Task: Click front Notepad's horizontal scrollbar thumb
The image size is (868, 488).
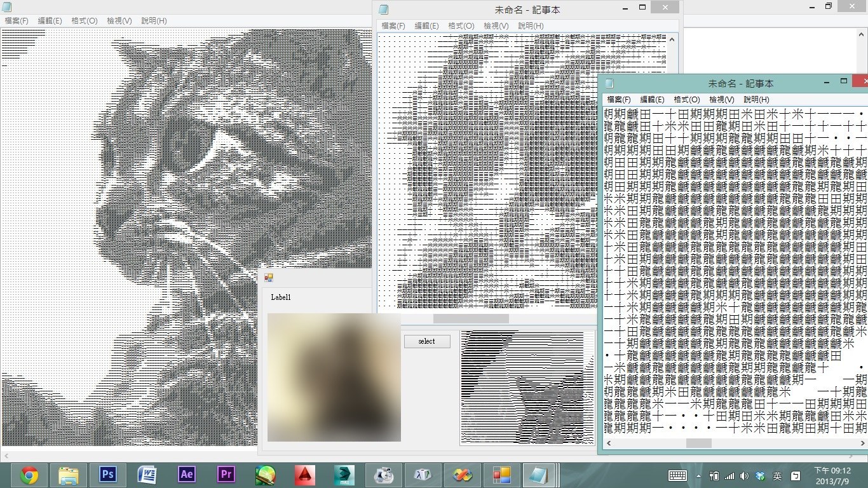Action: coord(698,444)
